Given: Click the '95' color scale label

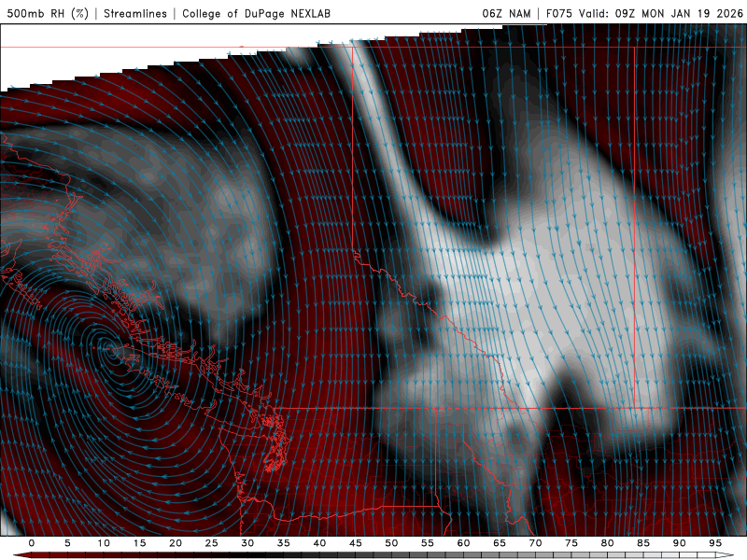Looking at the screenshot, I should tap(715, 543).
